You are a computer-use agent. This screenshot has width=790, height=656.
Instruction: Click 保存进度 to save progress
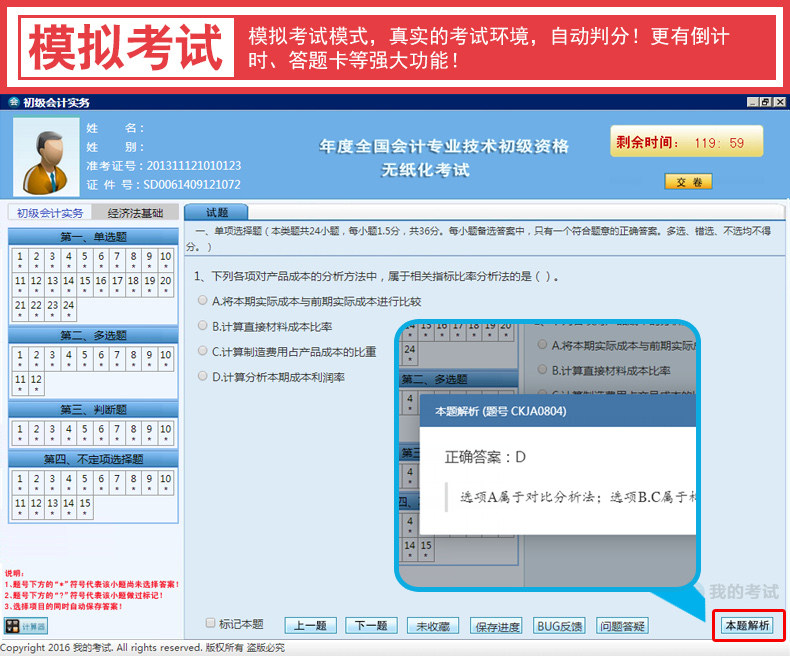[496, 626]
